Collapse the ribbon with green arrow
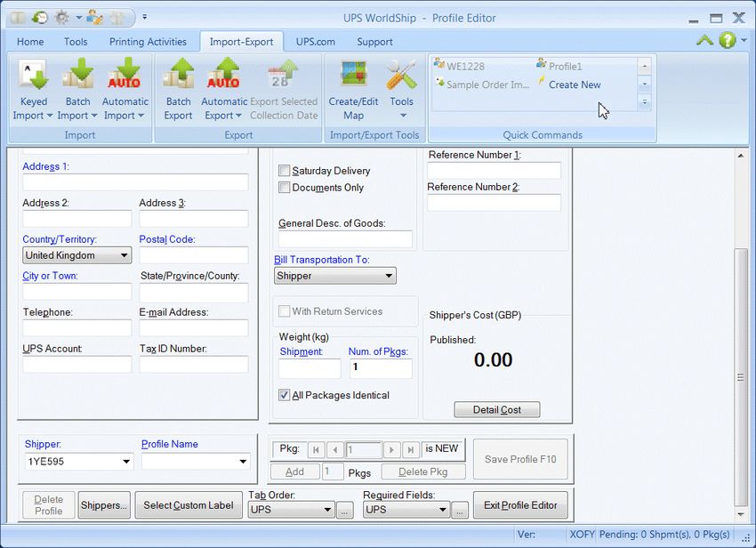 pyautogui.click(x=704, y=41)
